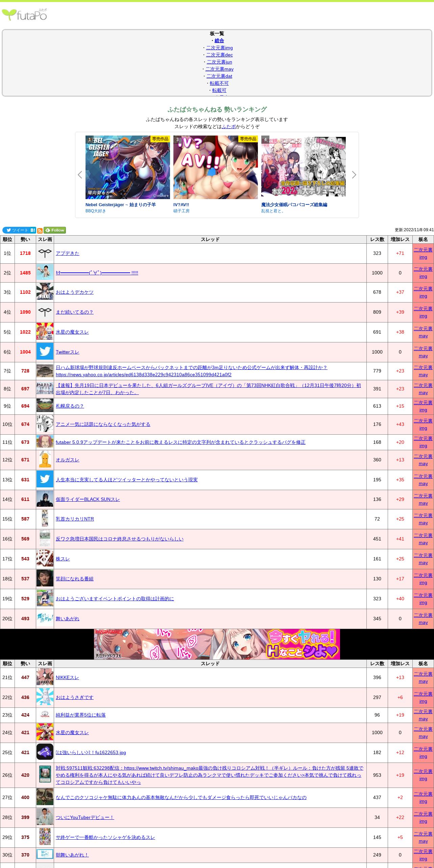Select 二次元裏may board
This screenshot has width=434, height=868.
[x=219, y=69]
